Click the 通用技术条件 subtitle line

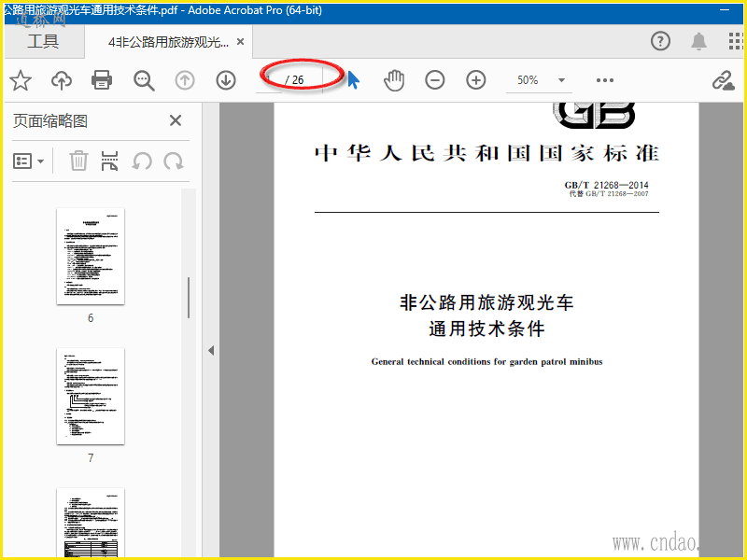pos(486,329)
